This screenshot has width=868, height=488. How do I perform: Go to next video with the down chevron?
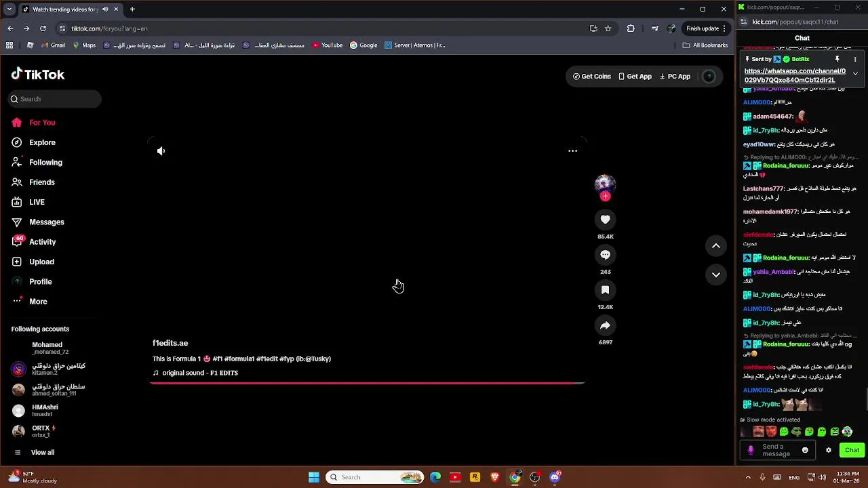[x=715, y=274]
